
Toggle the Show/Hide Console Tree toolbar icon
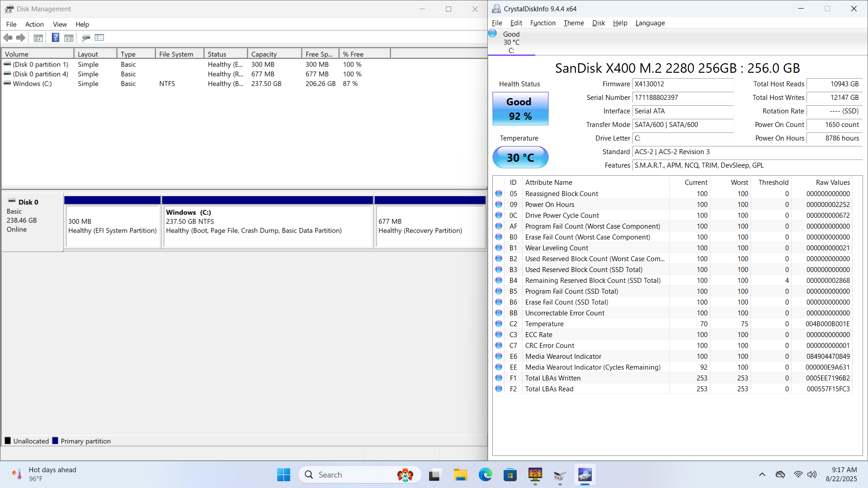click(x=38, y=38)
